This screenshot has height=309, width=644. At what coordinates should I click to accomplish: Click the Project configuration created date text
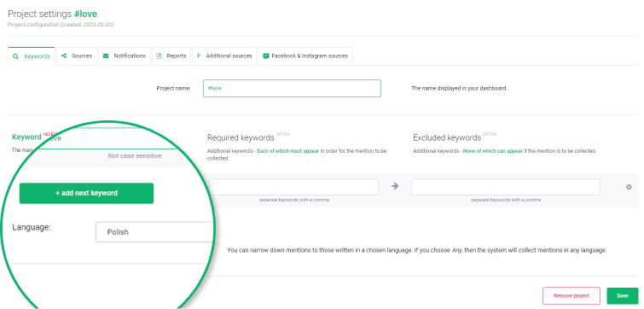[61, 25]
